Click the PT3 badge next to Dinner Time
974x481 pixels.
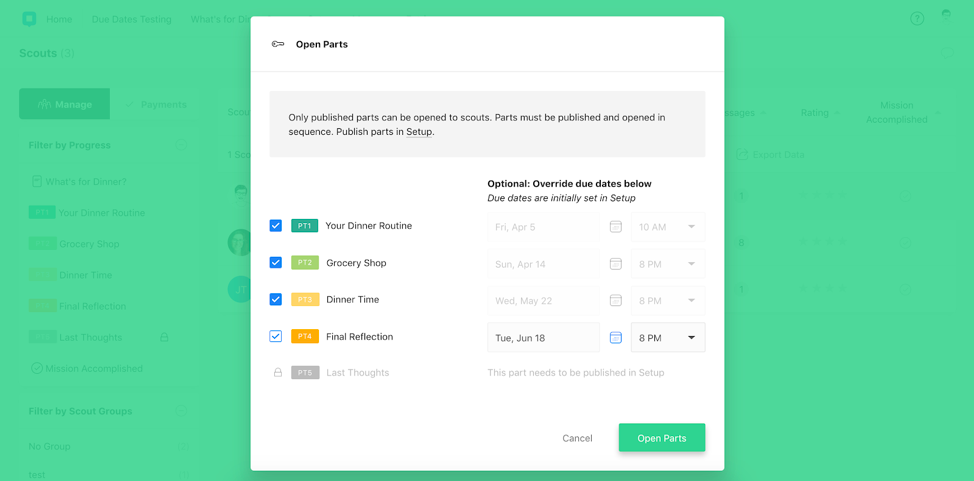(304, 300)
